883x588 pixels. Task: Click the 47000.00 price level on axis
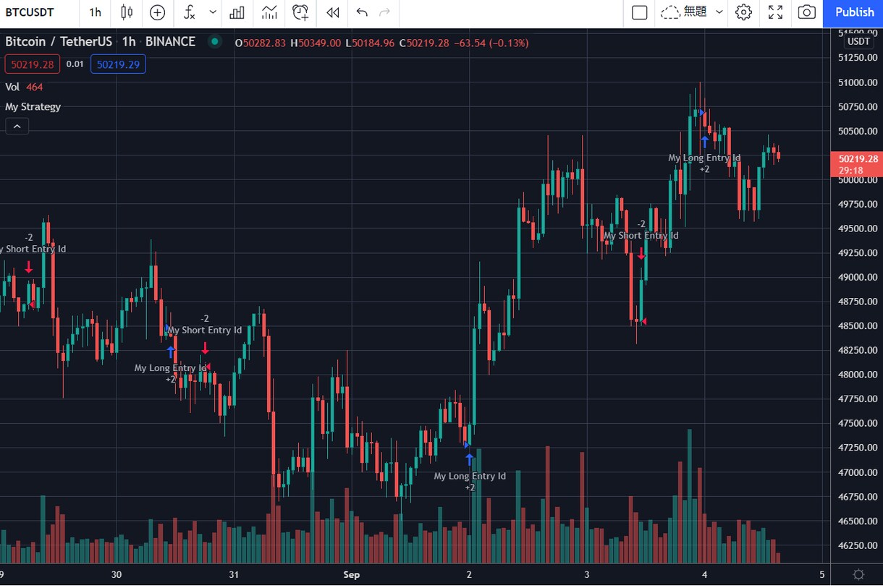(858, 472)
